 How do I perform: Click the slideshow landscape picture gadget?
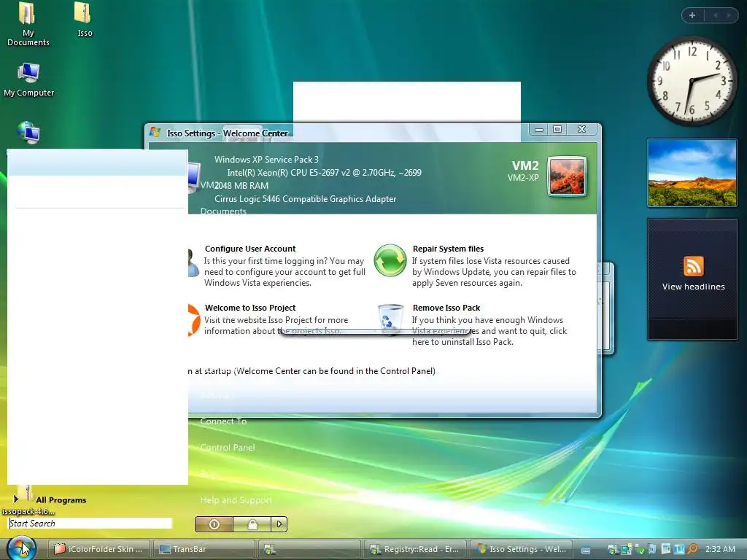(692, 173)
